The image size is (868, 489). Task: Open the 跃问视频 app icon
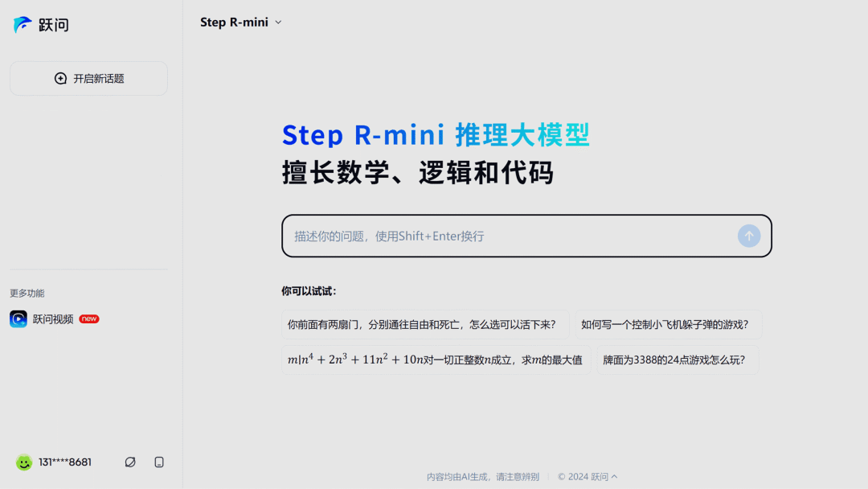(x=18, y=319)
